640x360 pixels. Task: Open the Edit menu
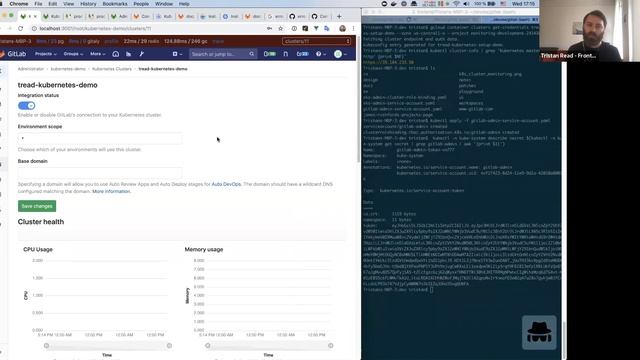(53, 4)
